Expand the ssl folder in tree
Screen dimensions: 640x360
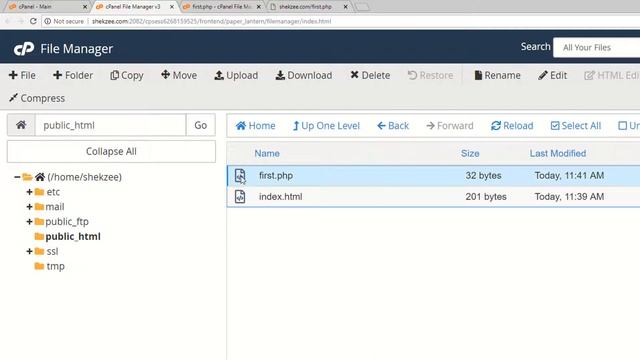[29, 251]
